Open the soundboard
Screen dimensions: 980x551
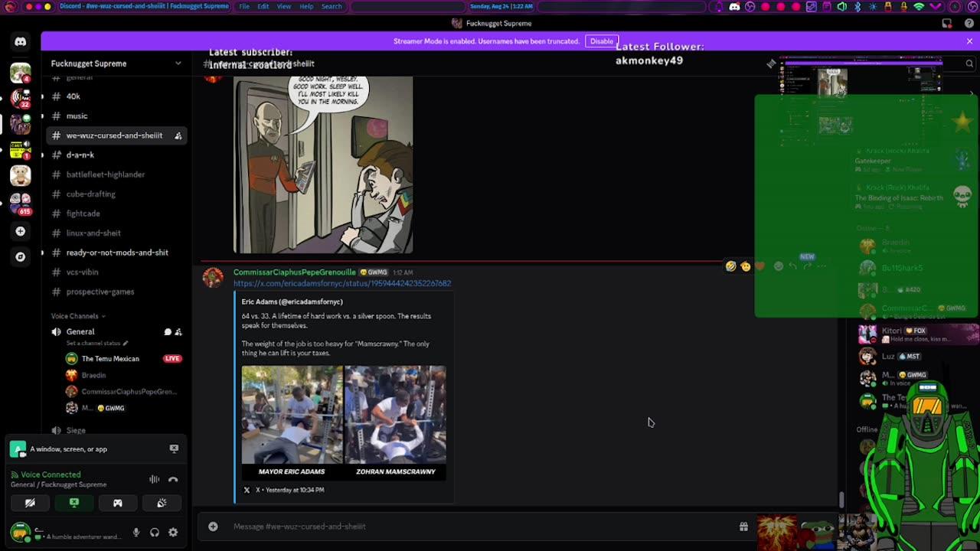click(x=162, y=503)
